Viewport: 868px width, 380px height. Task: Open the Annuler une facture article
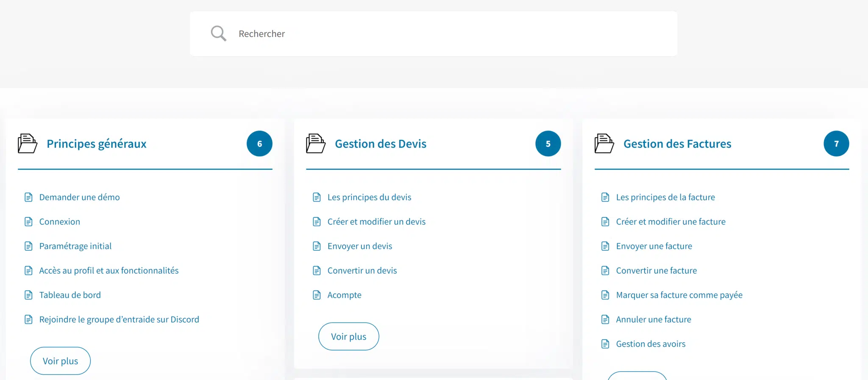[x=654, y=319]
